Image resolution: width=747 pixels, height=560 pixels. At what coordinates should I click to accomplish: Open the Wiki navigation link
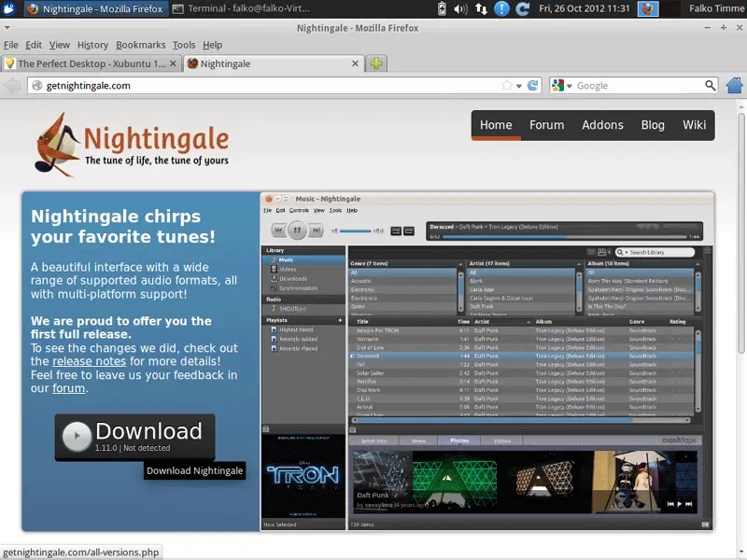click(x=694, y=125)
